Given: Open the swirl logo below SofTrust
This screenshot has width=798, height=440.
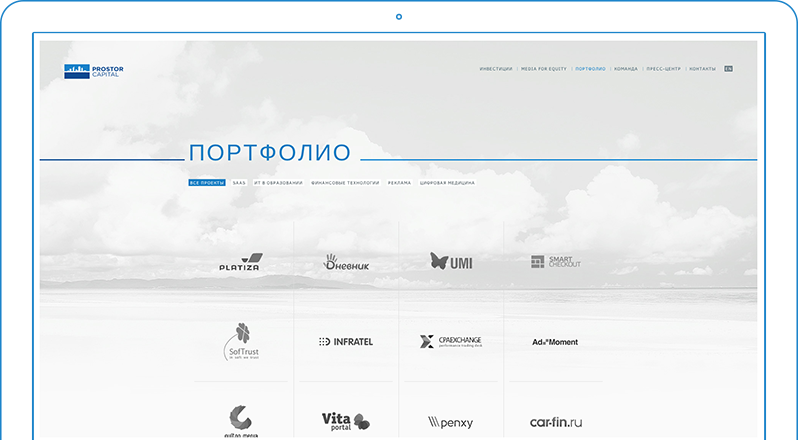Looking at the screenshot, I should (241, 422).
